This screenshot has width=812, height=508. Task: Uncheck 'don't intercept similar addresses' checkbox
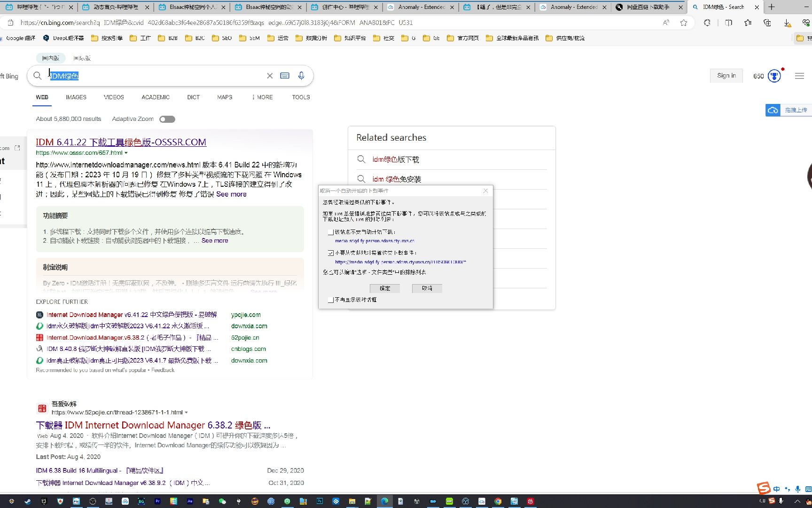(331, 253)
